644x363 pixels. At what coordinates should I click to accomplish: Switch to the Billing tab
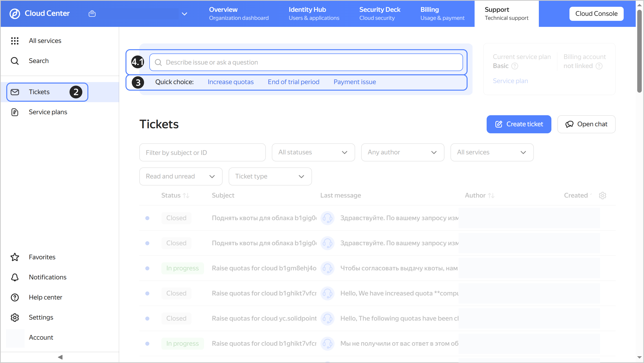tap(442, 14)
